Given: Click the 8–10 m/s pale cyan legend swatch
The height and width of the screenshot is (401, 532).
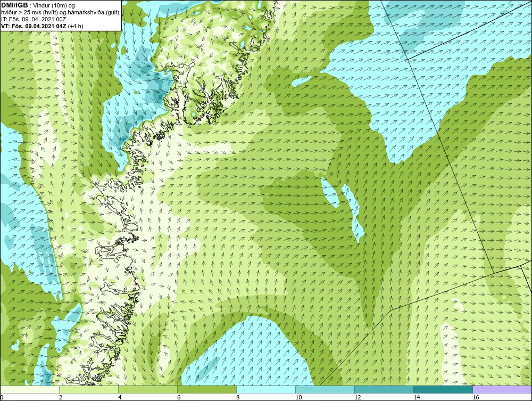Looking at the screenshot, I should [266, 389].
